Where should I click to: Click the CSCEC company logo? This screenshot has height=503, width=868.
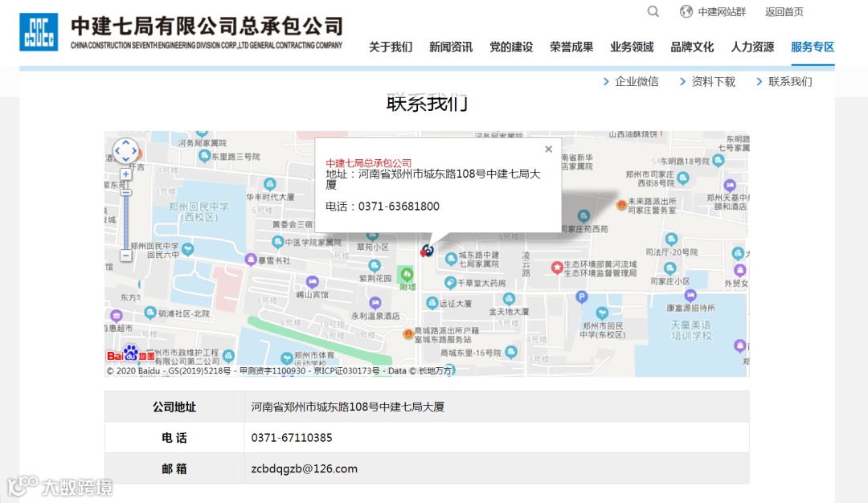[x=39, y=32]
